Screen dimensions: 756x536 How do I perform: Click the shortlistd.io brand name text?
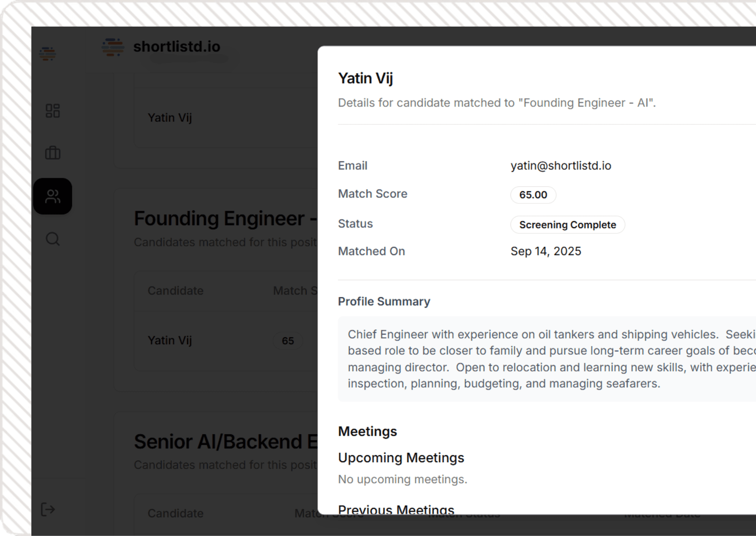point(176,47)
